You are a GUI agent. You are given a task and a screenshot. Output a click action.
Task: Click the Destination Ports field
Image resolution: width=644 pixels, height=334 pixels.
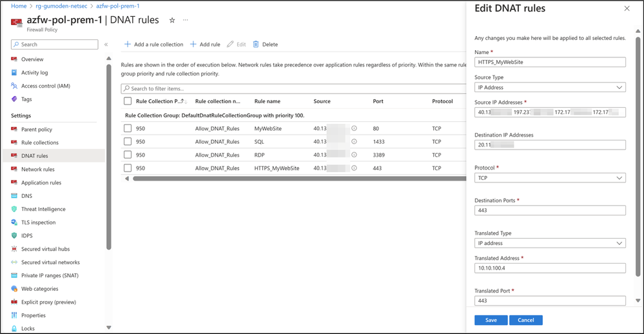pos(550,210)
